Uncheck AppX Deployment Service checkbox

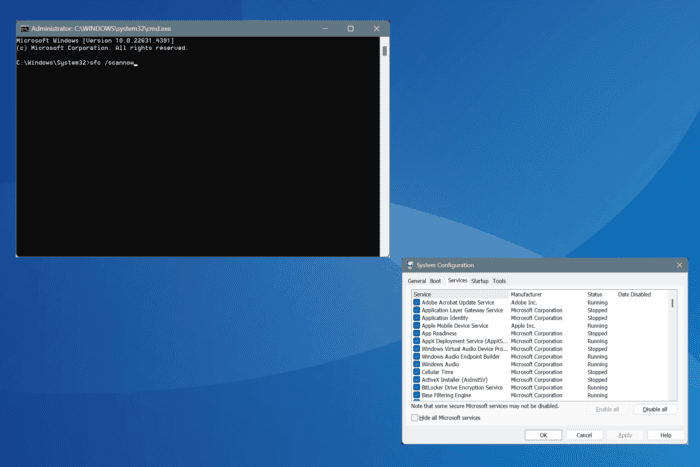(x=417, y=341)
